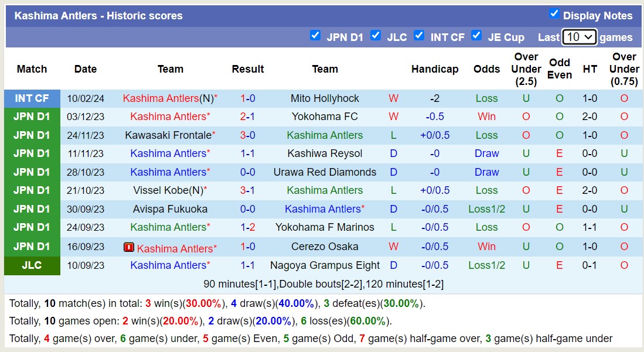Select the INT CF competition badge
644x352 pixels.
[x=32, y=98]
